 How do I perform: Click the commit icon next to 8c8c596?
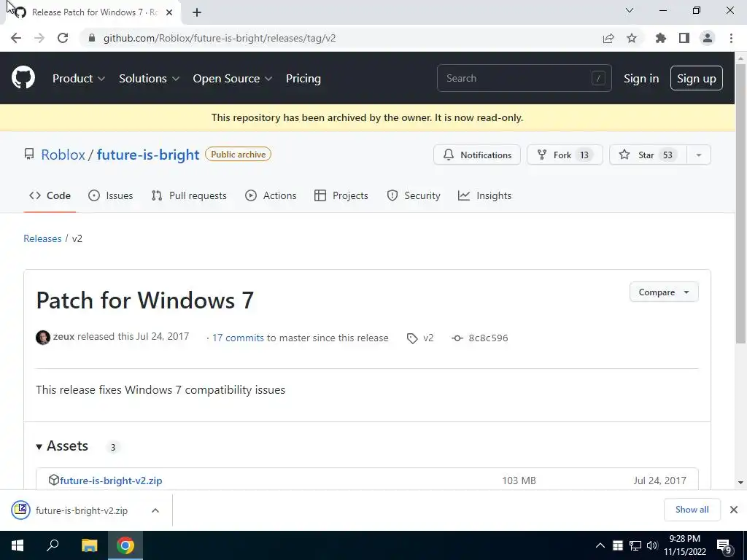(x=457, y=338)
